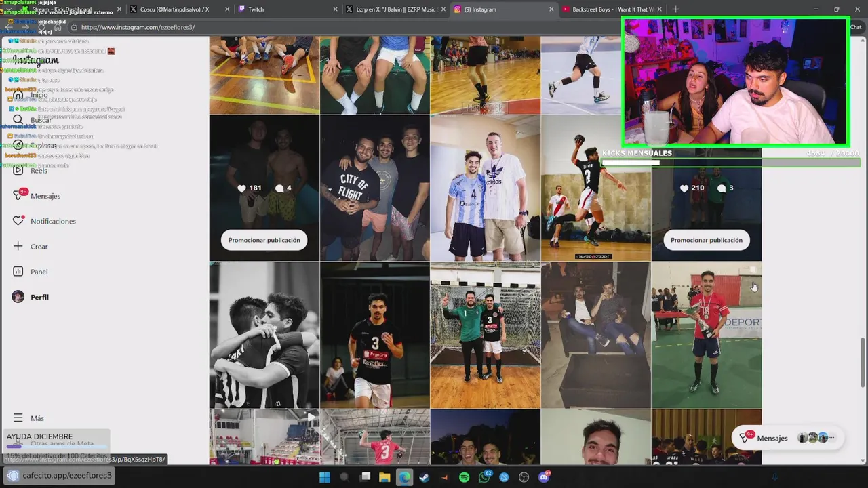Open Mensajes link text in sidebar
This screenshot has height=488, width=868.
click(45, 196)
